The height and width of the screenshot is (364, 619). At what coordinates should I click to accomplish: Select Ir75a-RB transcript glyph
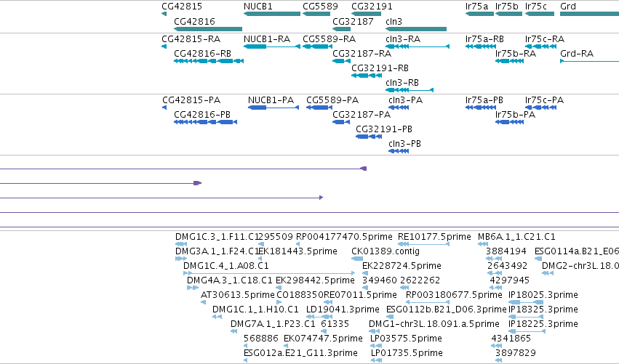(x=481, y=46)
